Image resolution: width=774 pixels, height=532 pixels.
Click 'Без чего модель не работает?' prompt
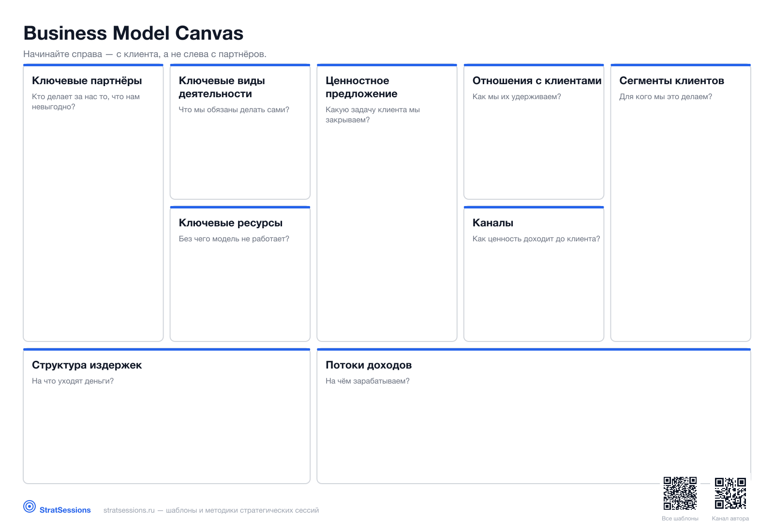click(x=234, y=239)
